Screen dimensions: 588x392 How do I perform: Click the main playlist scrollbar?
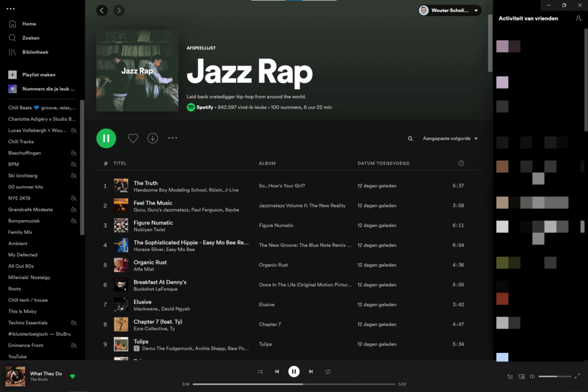(x=490, y=43)
